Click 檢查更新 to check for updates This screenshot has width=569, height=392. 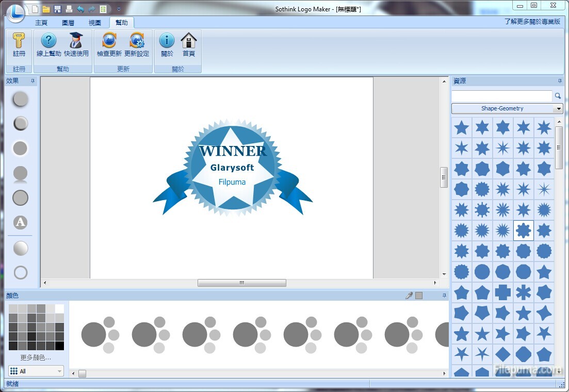109,45
